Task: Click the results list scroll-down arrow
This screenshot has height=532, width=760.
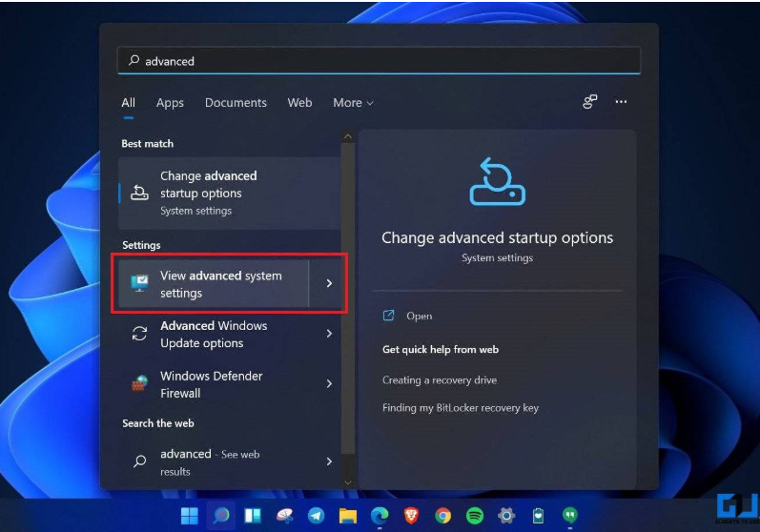Action: pyautogui.click(x=347, y=482)
